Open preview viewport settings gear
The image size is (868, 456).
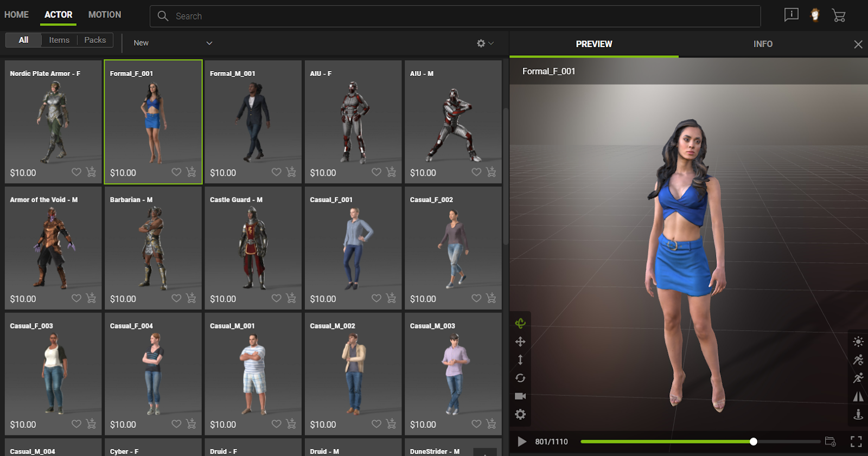click(520, 414)
